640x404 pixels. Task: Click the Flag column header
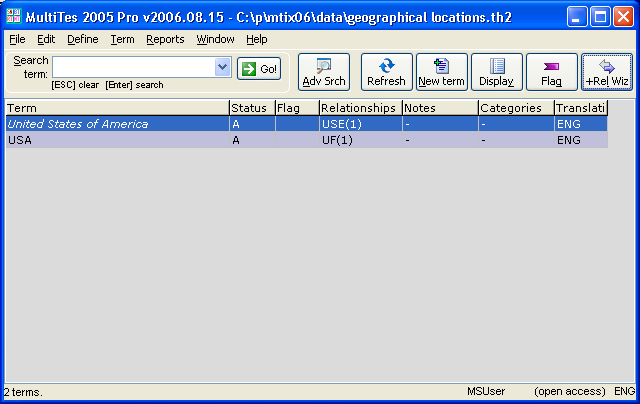click(x=298, y=108)
